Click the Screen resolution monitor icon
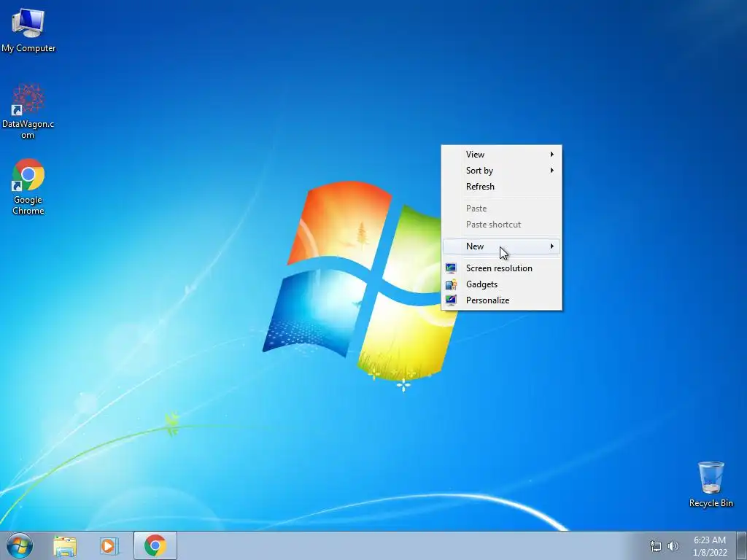747x560 pixels. [451, 268]
